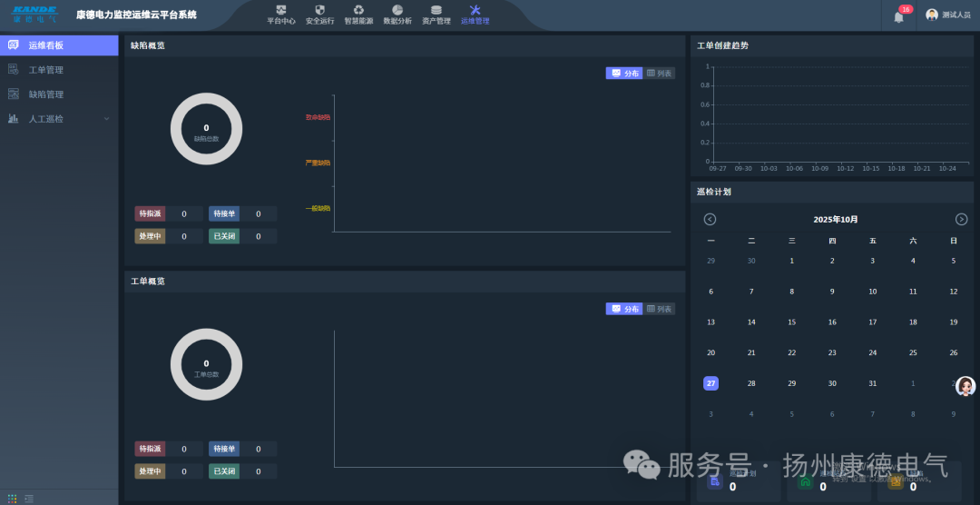Select date 28 in the calendar
980x505 pixels.
pyautogui.click(x=751, y=383)
